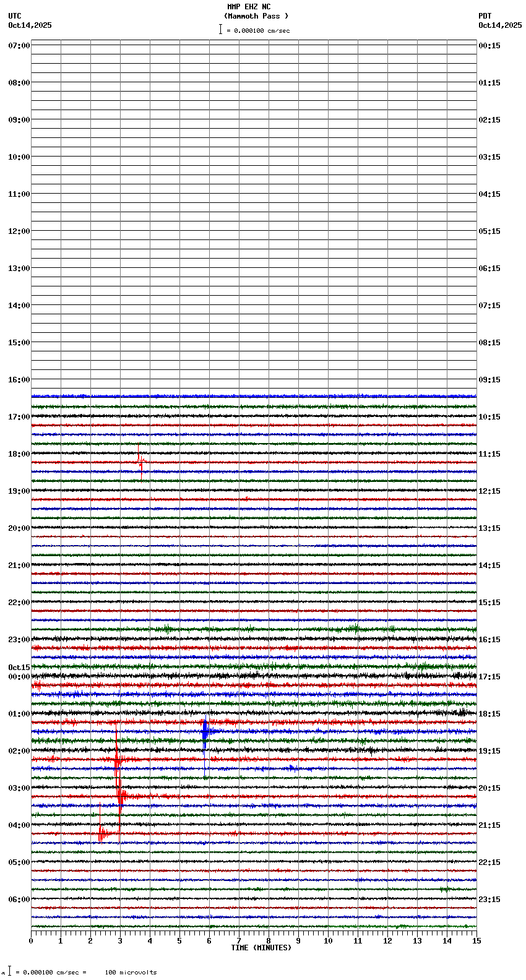Click the 23:00 UTC time label

point(19,640)
